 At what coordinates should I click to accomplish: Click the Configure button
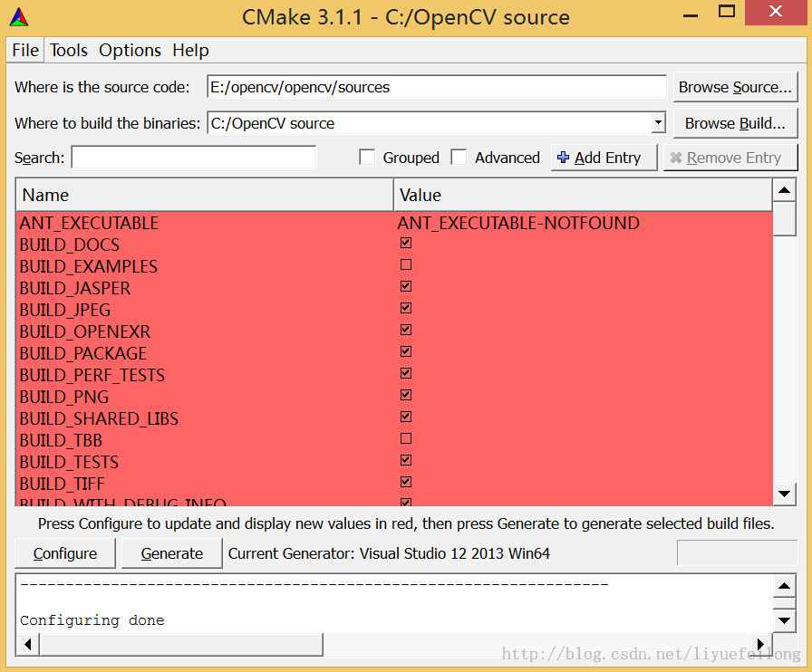tap(65, 553)
